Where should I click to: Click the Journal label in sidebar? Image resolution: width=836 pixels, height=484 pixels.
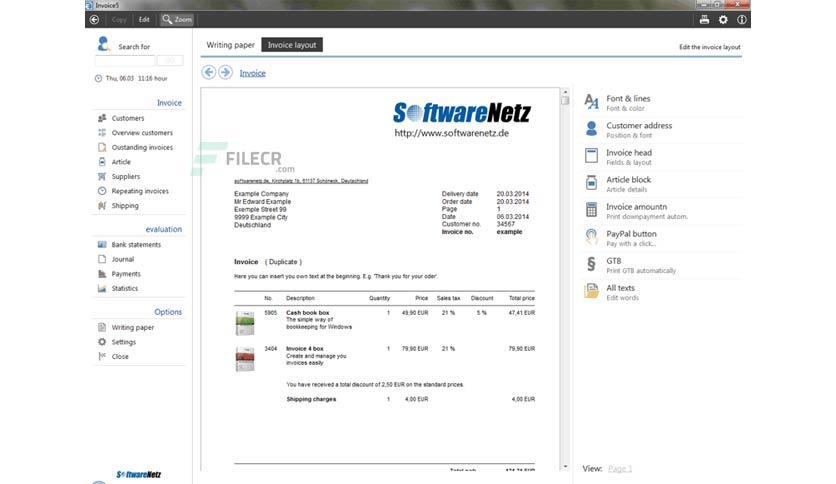123,259
